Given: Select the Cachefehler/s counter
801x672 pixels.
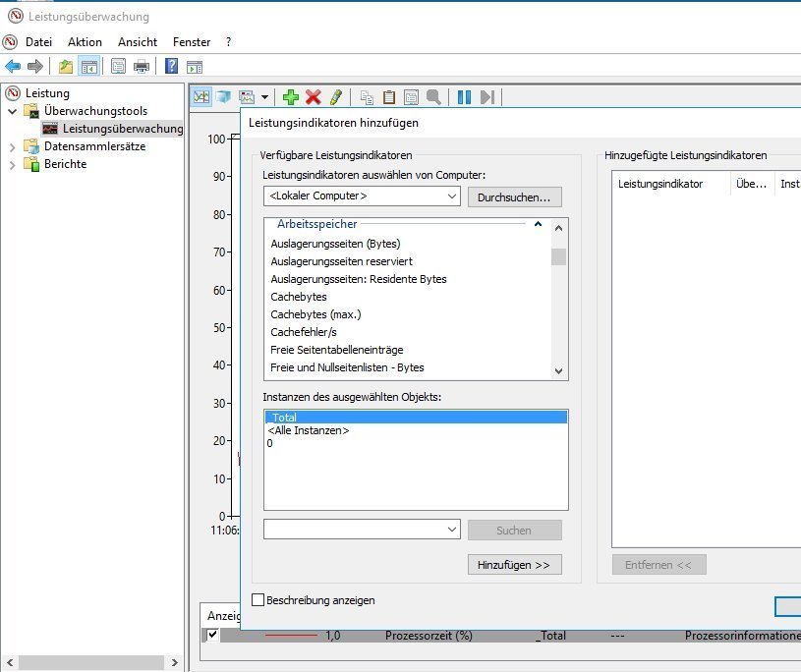Looking at the screenshot, I should 304,332.
